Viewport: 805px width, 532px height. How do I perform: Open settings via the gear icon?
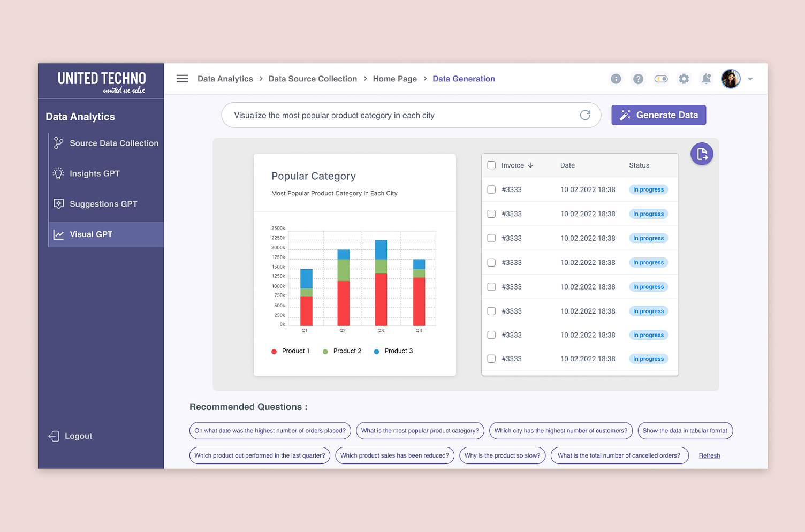tap(684, 78)
